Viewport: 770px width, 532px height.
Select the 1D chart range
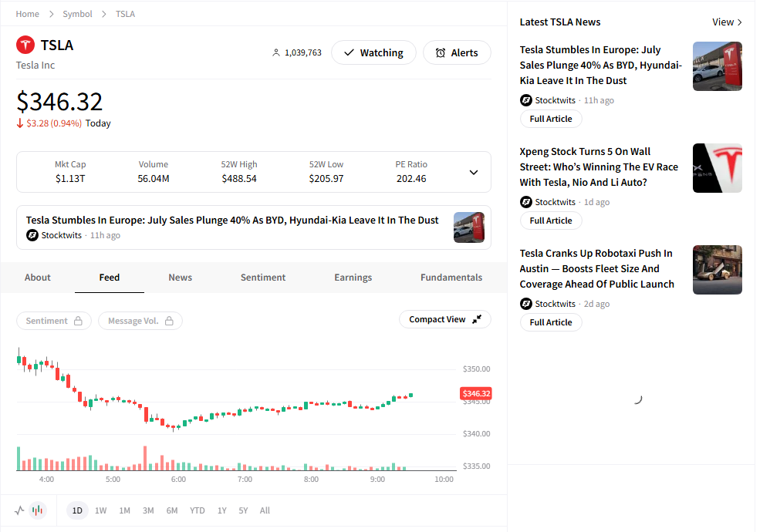coord(77,510)
